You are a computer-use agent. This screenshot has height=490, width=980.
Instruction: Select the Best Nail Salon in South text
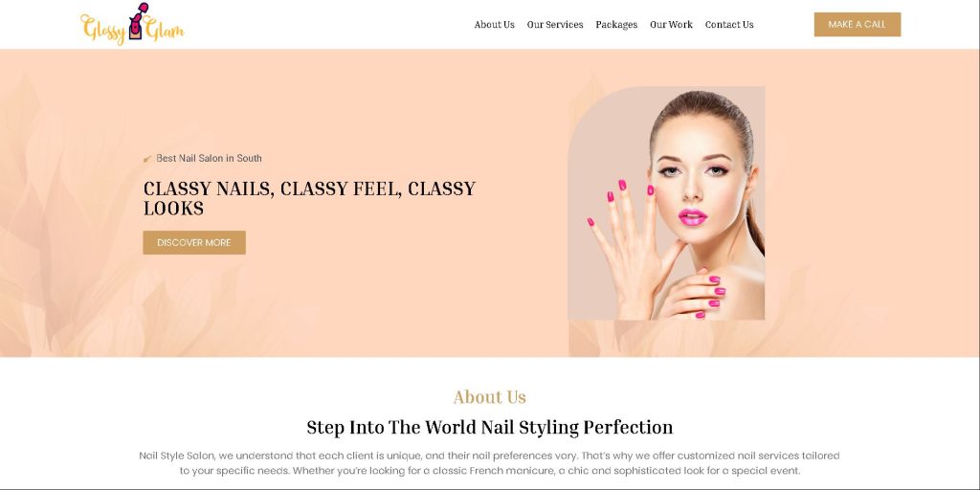(x=209, y=158)
